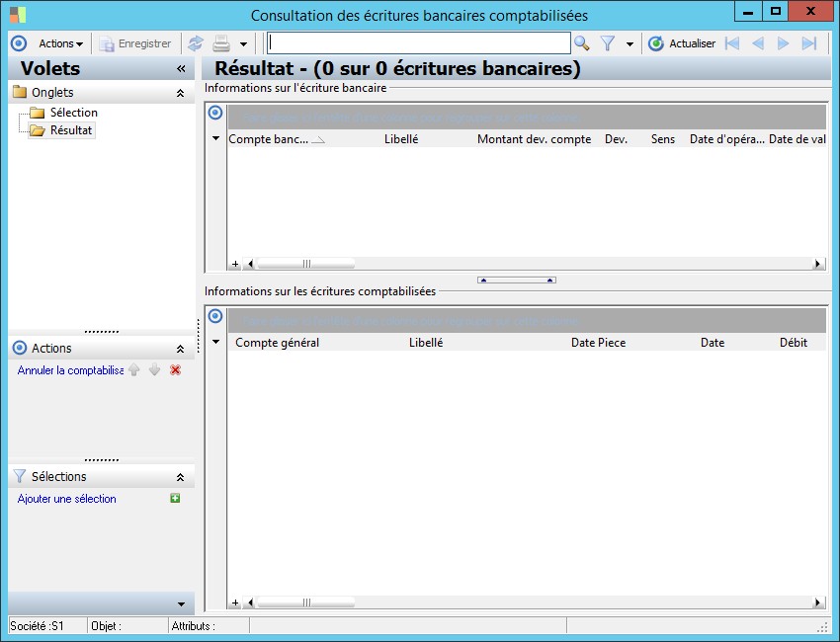Click the bank grid scroll right arrow
Viewport: 840px width, 642px height.
(818, 264)
